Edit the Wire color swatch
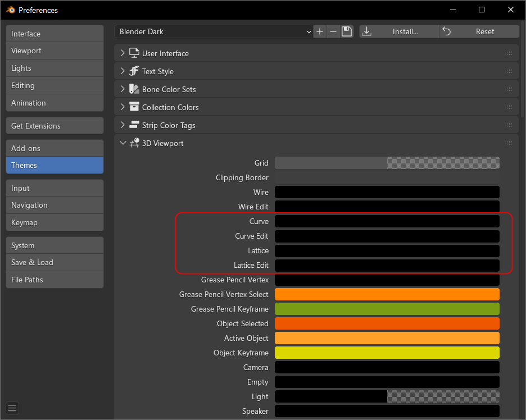This screenshot has height=420, width=526. pyautogui.click(x=387, y=192)
